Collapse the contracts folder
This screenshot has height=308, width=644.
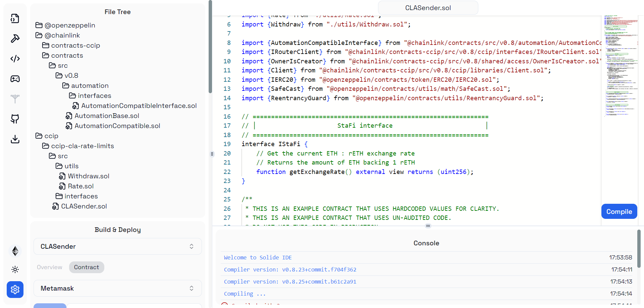62,55
